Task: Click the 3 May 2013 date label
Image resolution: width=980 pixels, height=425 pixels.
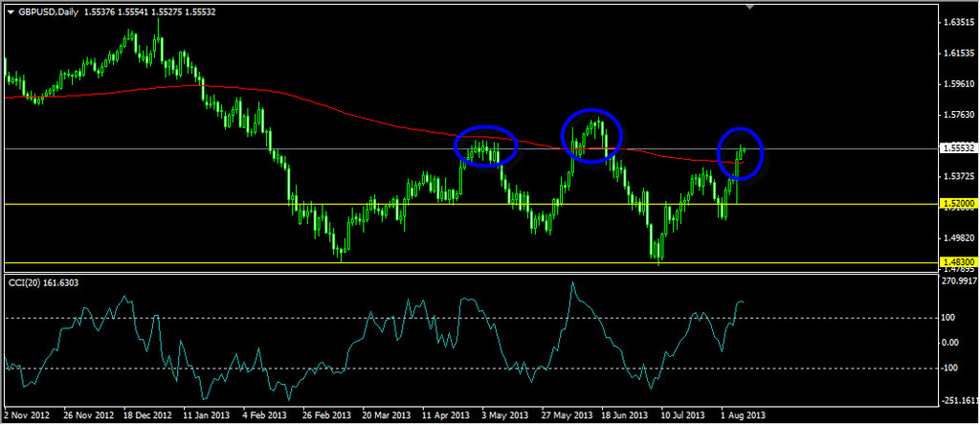Action: 503,415
